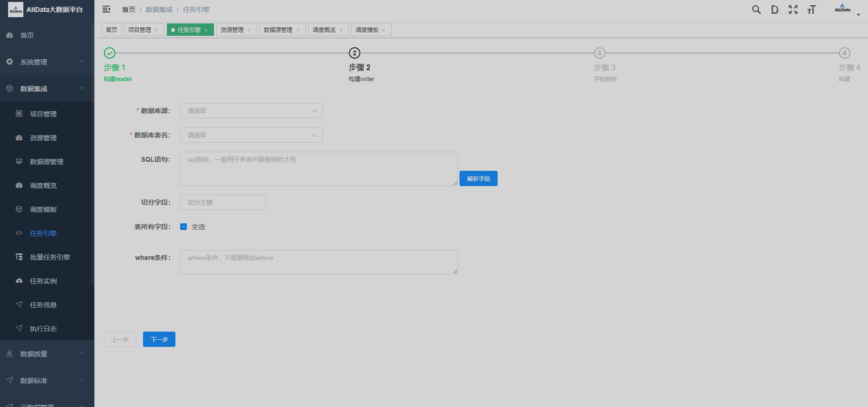Click into the SQL语句 text area

pyautogui.click(x=318, y=169)
